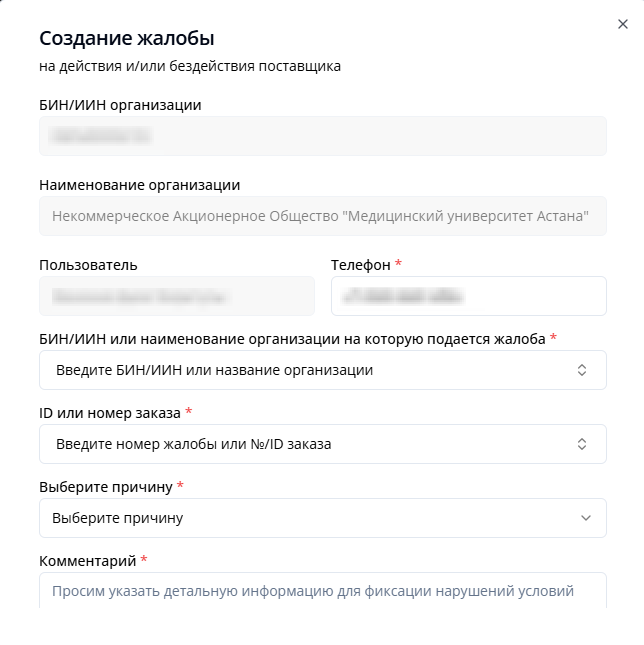Click the 'Комментарий' label text

point(87,561)
